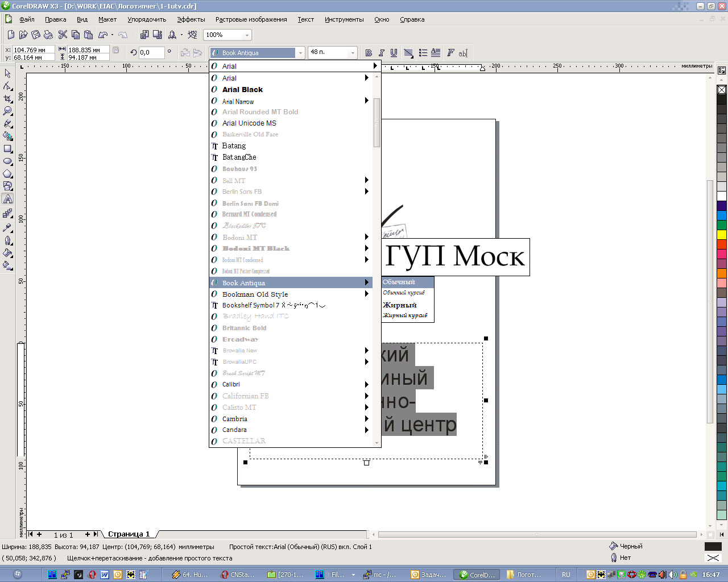Screen dimensions: 728x582
Task: Open the Инструменты menu
Action: point(344,19)
